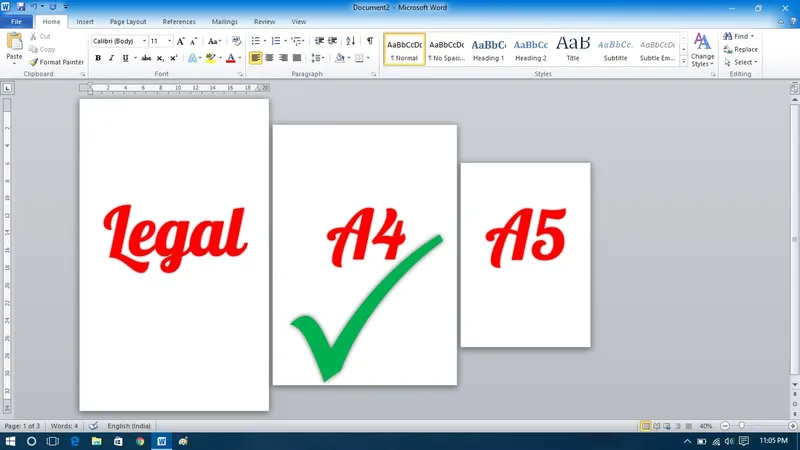The image size is (800, 450).
Task: Apply subscript formatting
Action: 160,58
